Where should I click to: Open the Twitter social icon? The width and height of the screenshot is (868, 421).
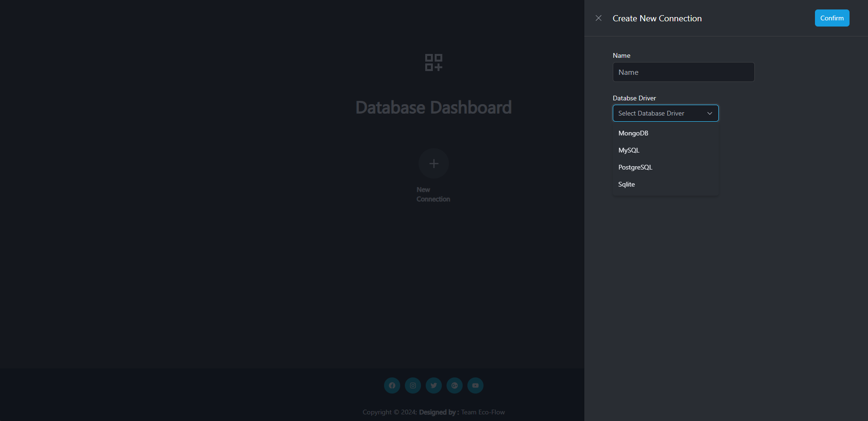point(434,385)
